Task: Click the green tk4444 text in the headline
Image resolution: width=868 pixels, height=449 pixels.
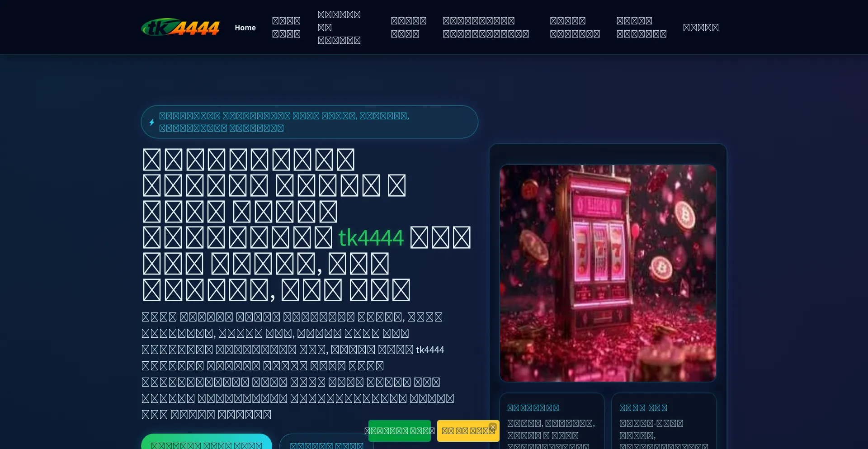Action: [371, 238]
